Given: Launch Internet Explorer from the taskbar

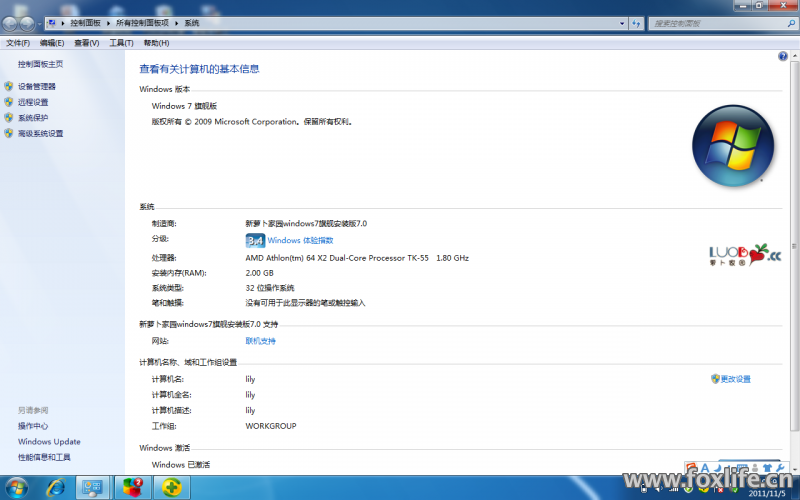Looking at the screenshot, I should point(56,488).
